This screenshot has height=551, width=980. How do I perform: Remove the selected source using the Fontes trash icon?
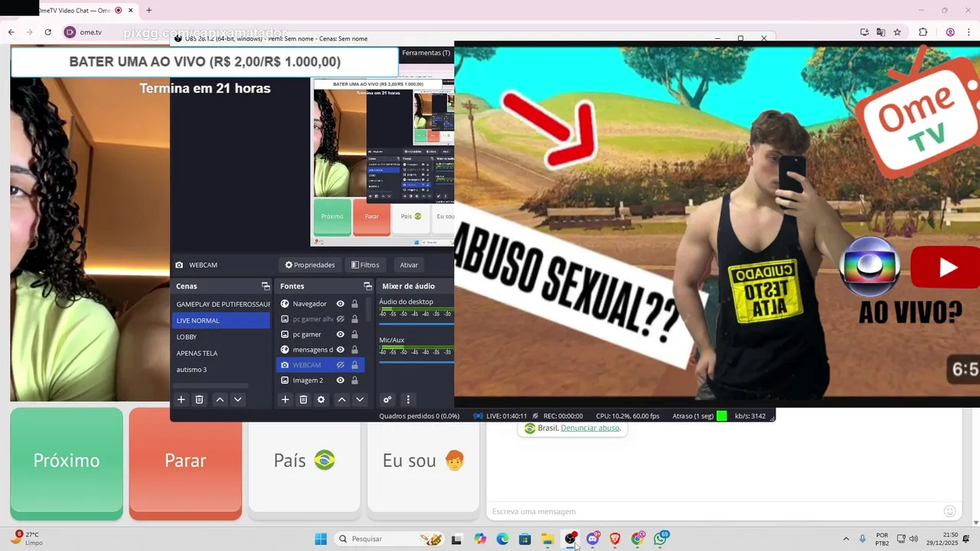click(303, 399)
